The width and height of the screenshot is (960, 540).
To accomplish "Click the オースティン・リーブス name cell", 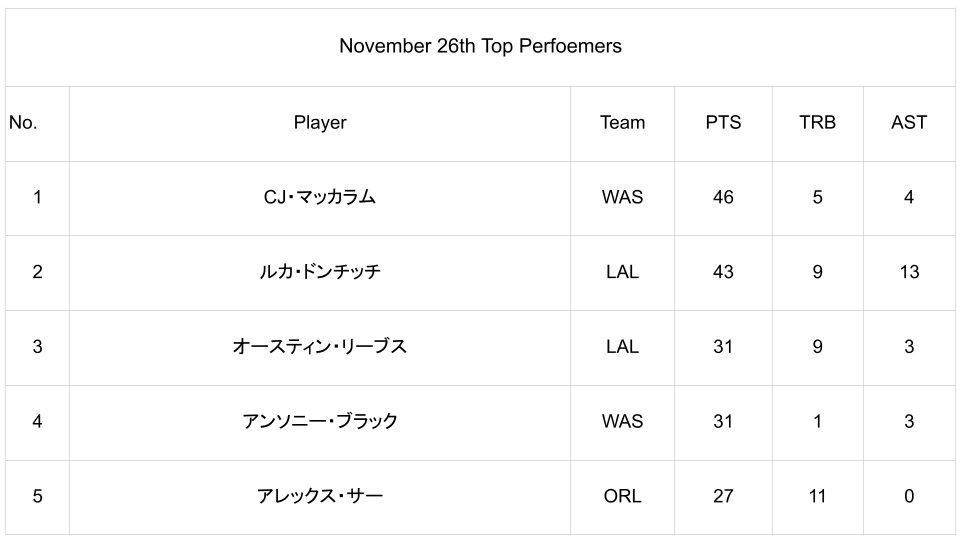I will (x=320, y=347).
